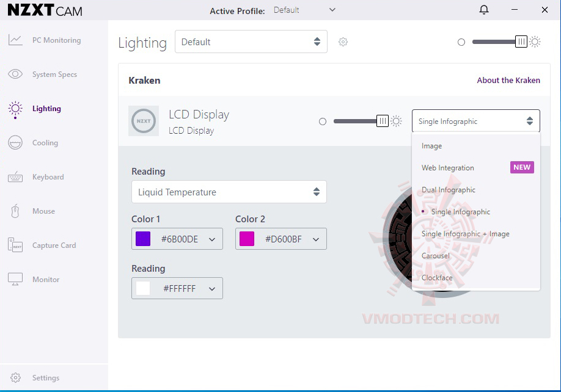
Task: Close the NZXT CAM window
Action: pos(544,10)
